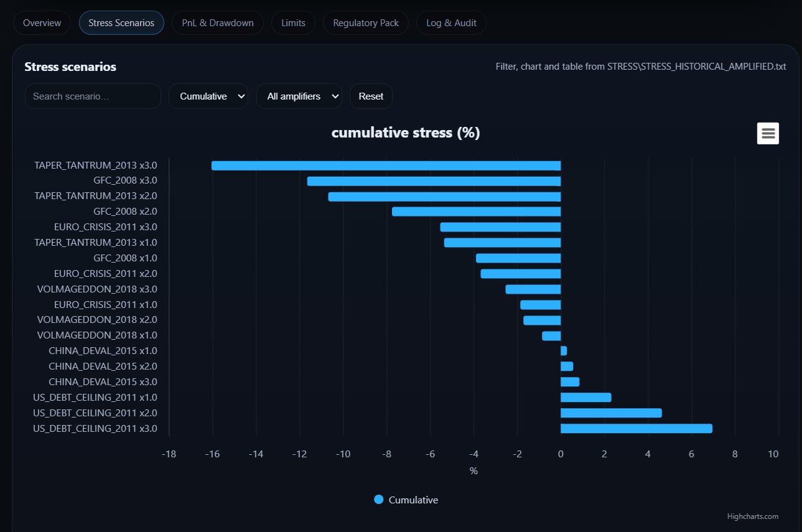
Task: Select the Regulatory Pack tab
Action: (x=365, y=23)
